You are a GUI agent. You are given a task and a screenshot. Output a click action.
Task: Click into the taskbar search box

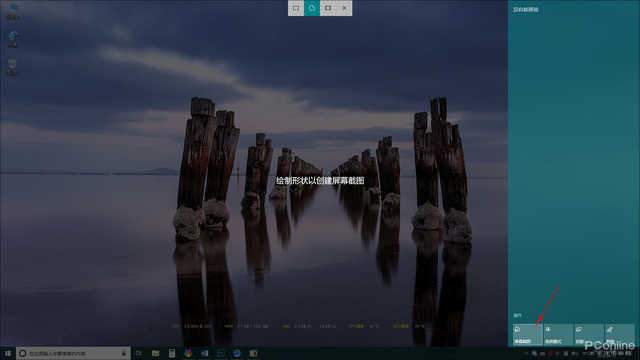coord(73,353)
